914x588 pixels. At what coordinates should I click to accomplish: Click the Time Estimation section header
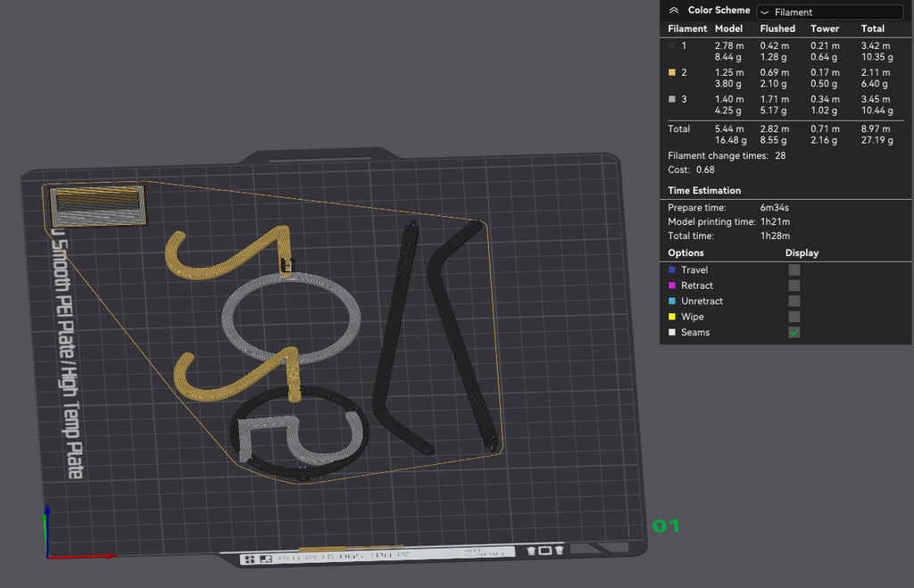[704, 191]
